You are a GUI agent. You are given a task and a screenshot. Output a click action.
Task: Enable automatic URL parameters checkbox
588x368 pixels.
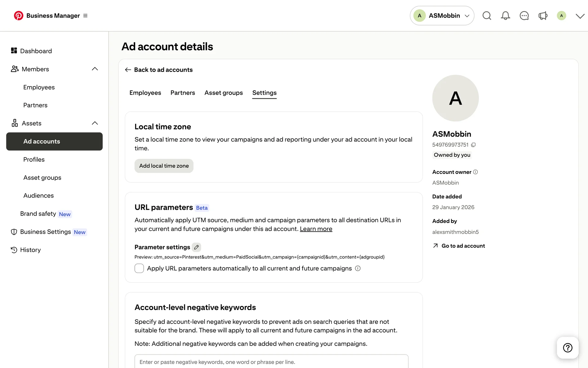point(139,268)
